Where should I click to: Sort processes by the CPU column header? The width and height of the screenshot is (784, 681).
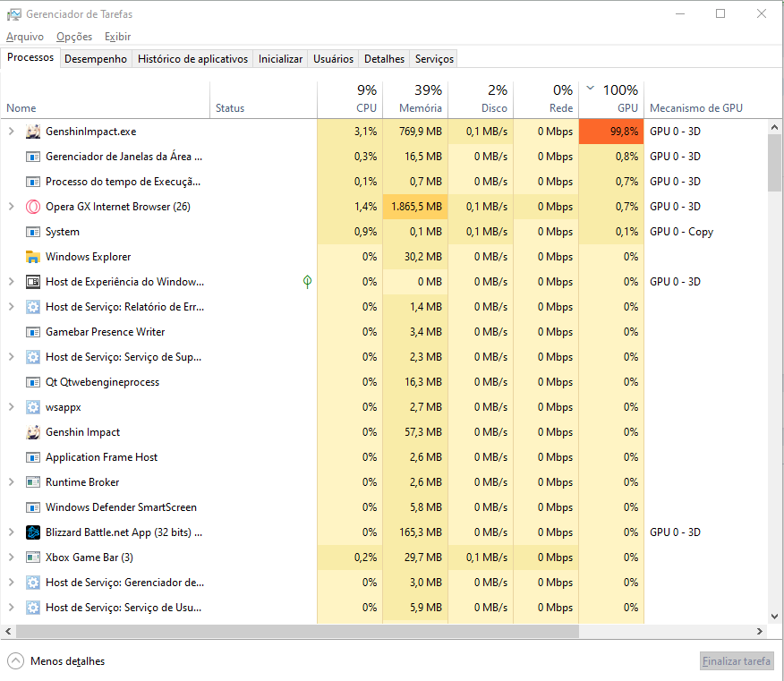tap(350, 99)
